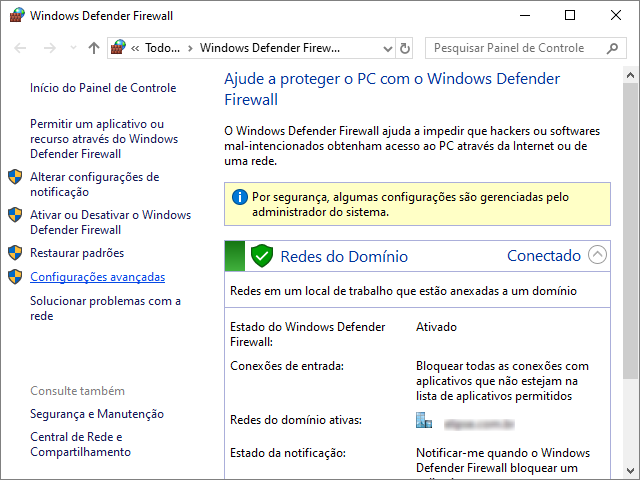Click the active domain network icon
Viewport: 640px width, 480px height.
(424, 421)
